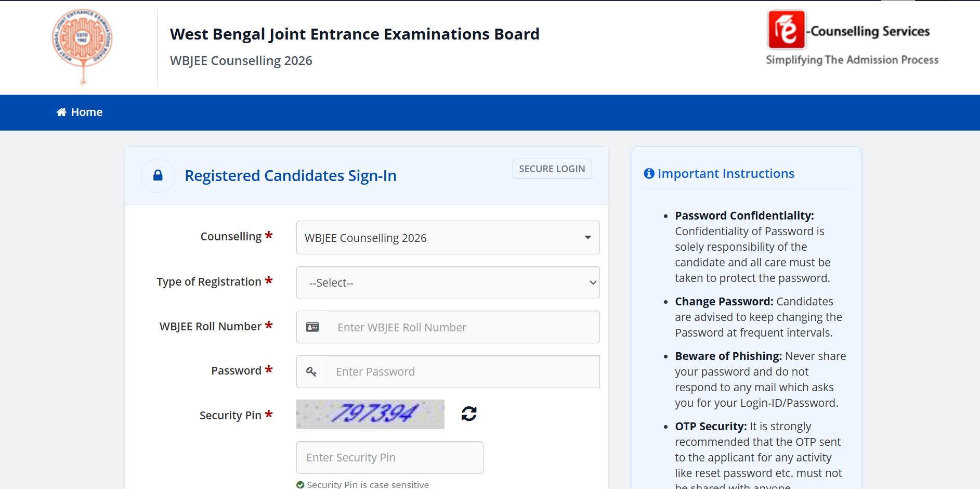This screenshot has height=489, width=980.
Task: Click the ID card icon in roll number field
Action: click(312, 327)
